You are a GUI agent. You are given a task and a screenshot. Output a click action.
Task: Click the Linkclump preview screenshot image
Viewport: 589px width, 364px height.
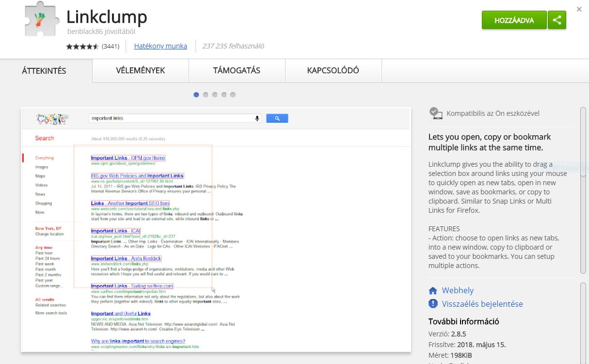pos(216,229)
